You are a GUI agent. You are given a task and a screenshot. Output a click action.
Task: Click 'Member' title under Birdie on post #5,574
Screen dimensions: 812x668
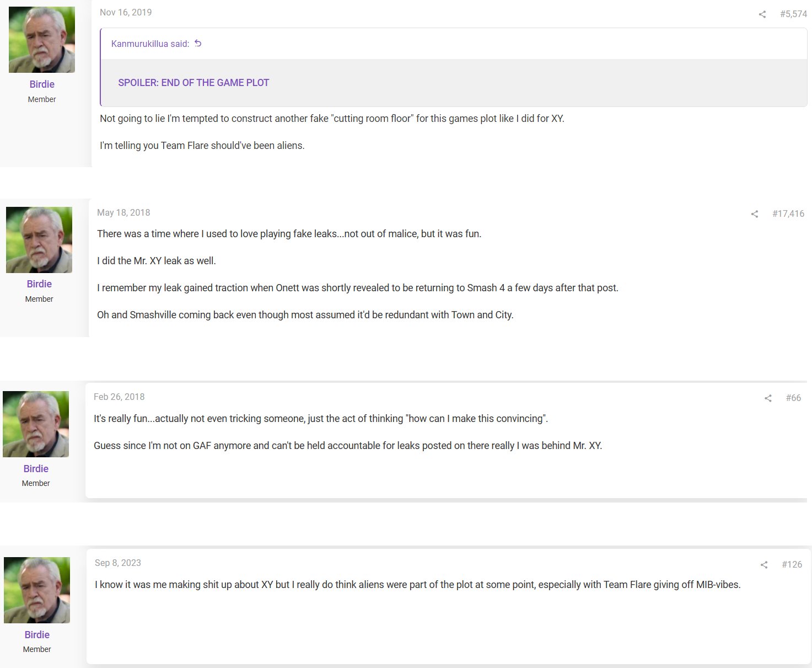(42, 99)
